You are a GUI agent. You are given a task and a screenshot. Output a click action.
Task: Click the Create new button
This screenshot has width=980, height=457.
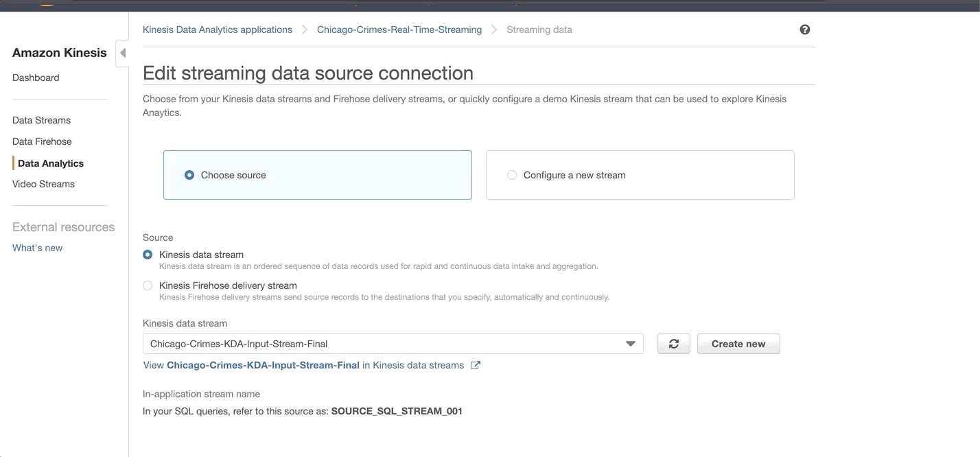coord(738,344)
